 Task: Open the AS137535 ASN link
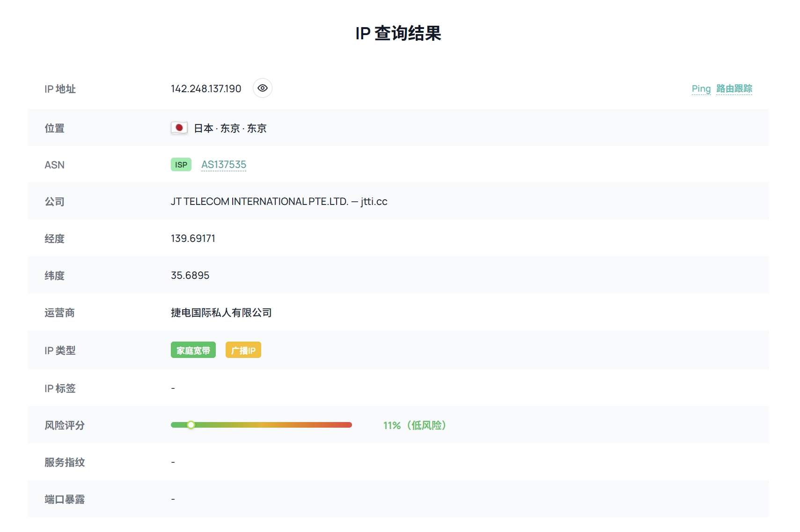click(224, 165)
